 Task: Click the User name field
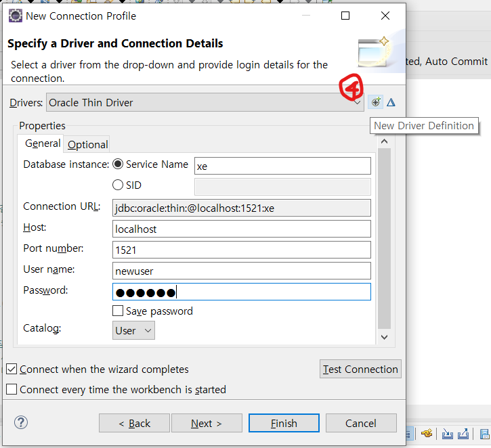point(241,271)
